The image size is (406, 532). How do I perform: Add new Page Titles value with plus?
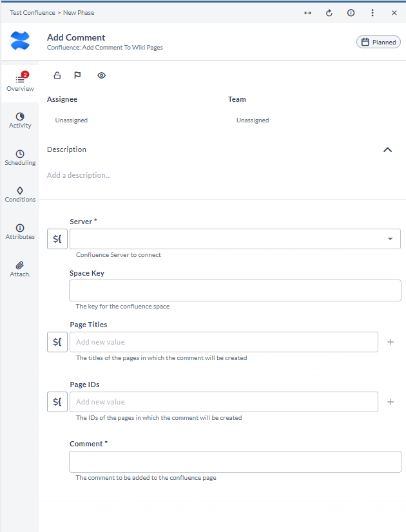[x=391, y=342]
